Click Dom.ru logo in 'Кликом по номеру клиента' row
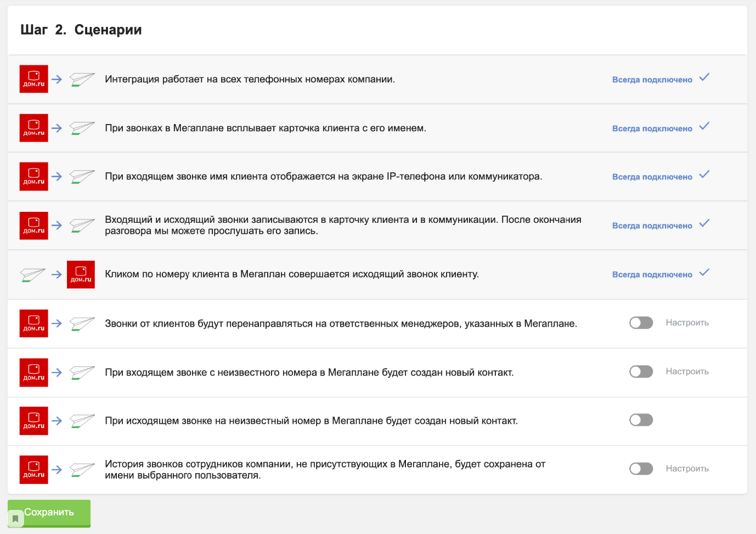Image resolution: width=756 pixels, height=534 pixels. tap(81, 274)
